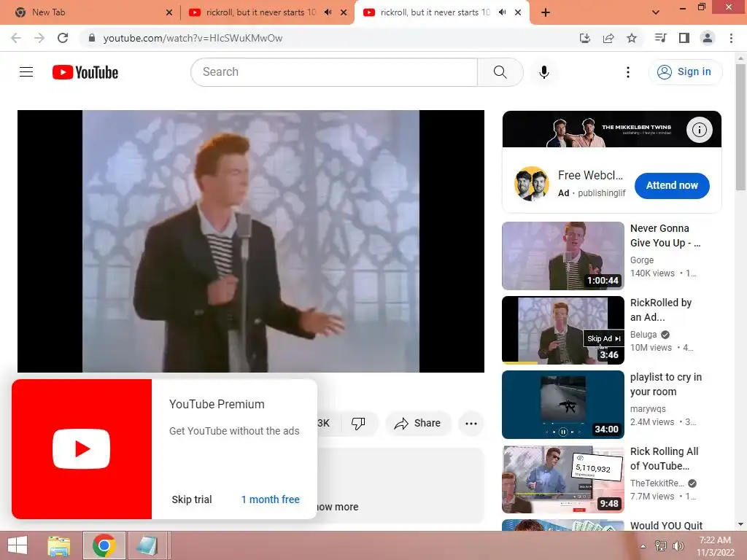Reload the page
Image resolution: width=747 pixels, height=560 pixels.
coord(63,38)
